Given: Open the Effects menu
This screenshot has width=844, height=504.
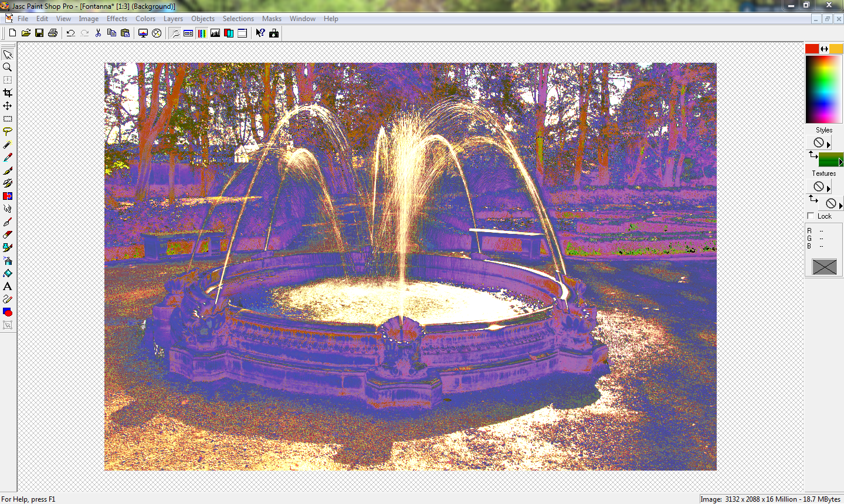Looking at the screenshot, I should click(x=117, y=19).
